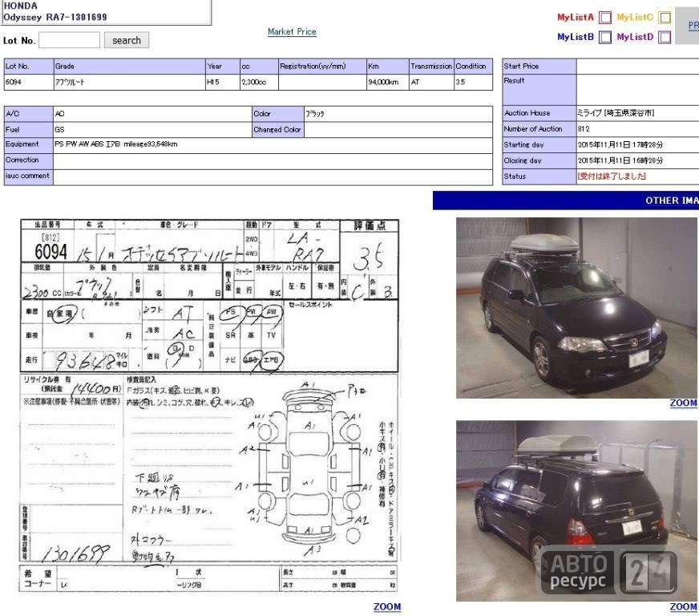Viewport: 699px width, 616px height.
Task: Open the auction sheet image
Action: [209, 406]
